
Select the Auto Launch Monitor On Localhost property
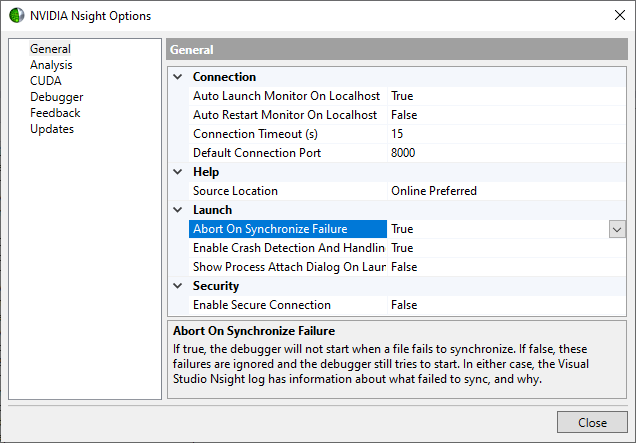click(x=288, y=96)
